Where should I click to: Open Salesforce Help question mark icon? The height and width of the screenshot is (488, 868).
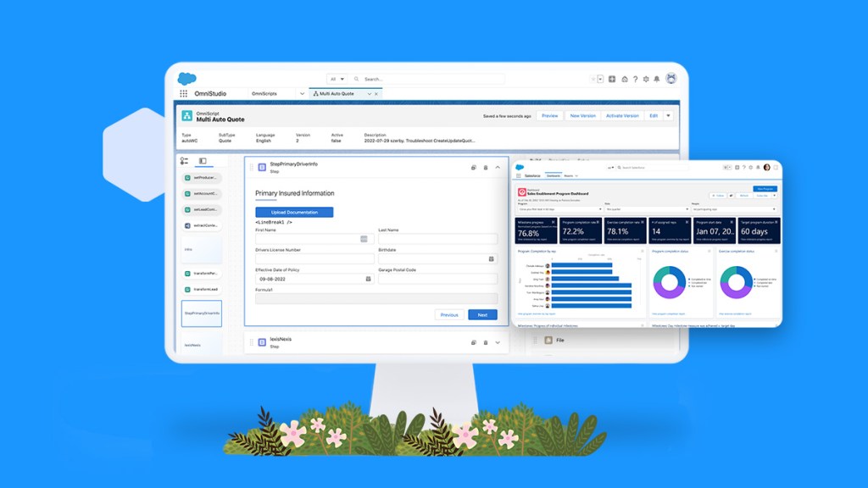[636, 78]
